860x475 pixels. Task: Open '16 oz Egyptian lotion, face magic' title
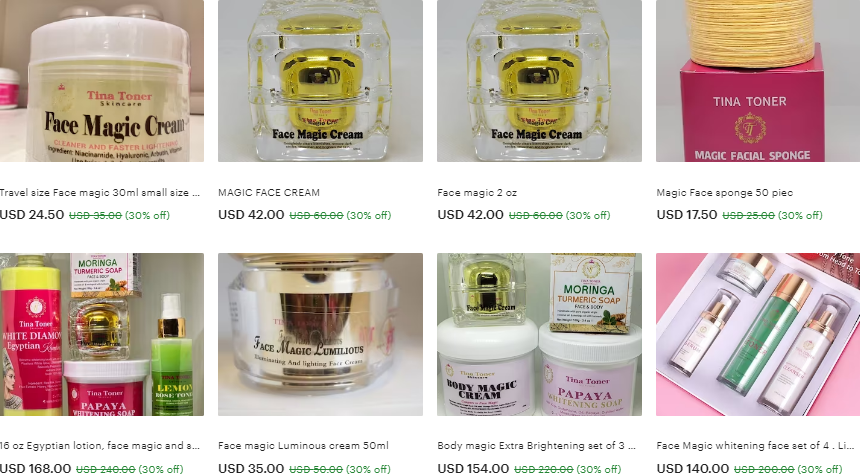pyautogui.click(x=100, y=445)
